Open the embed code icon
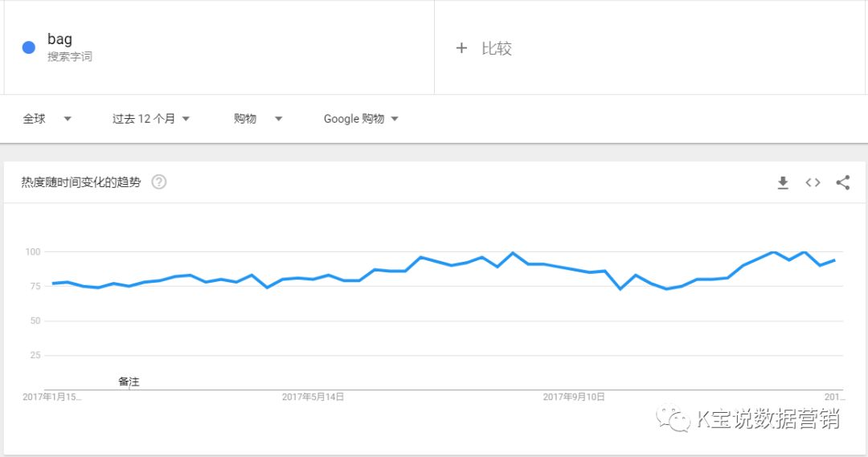 [813, 183]
